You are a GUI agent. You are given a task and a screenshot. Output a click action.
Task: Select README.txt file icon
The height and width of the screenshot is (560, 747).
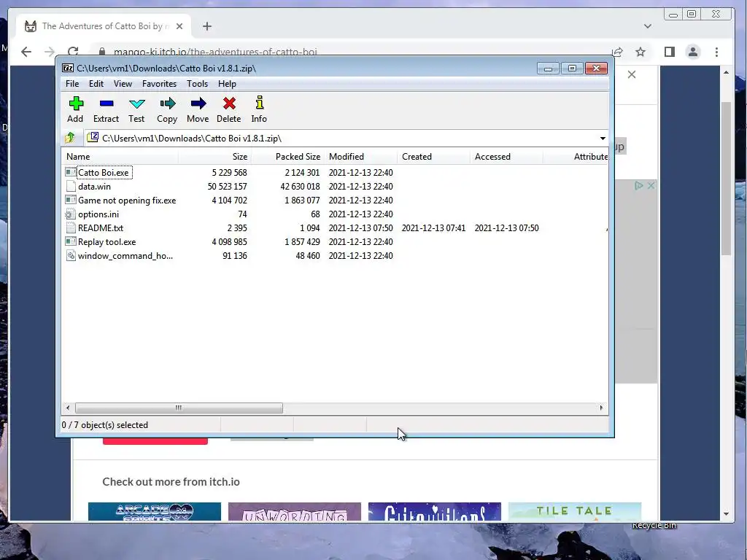(x=71, y=228)
